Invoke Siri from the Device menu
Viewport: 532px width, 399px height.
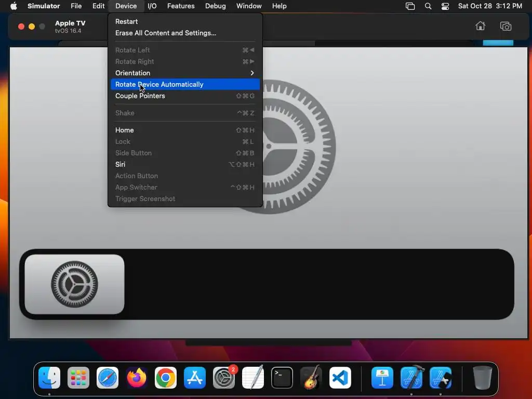point(185,164)
